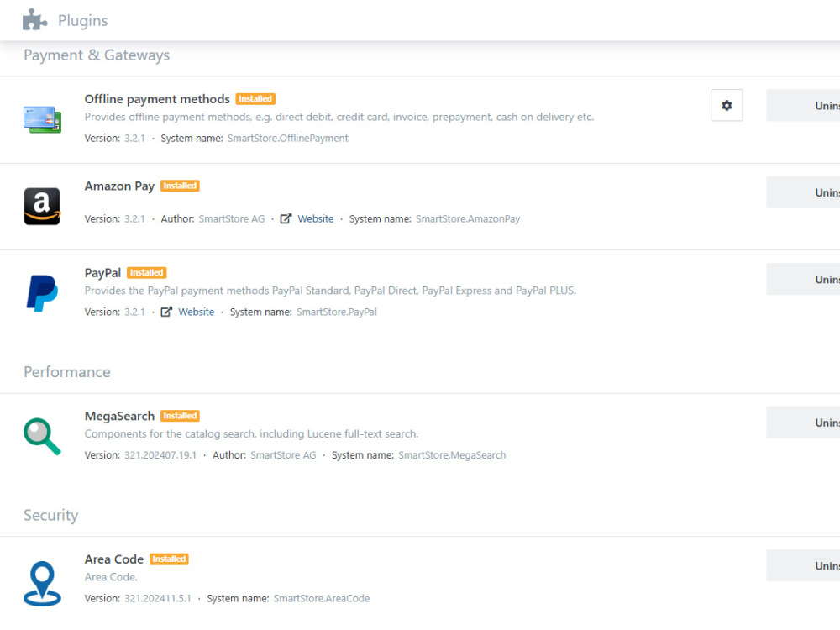
Task: Uninstall the Area Code plugin
Action: click(803, 565)
